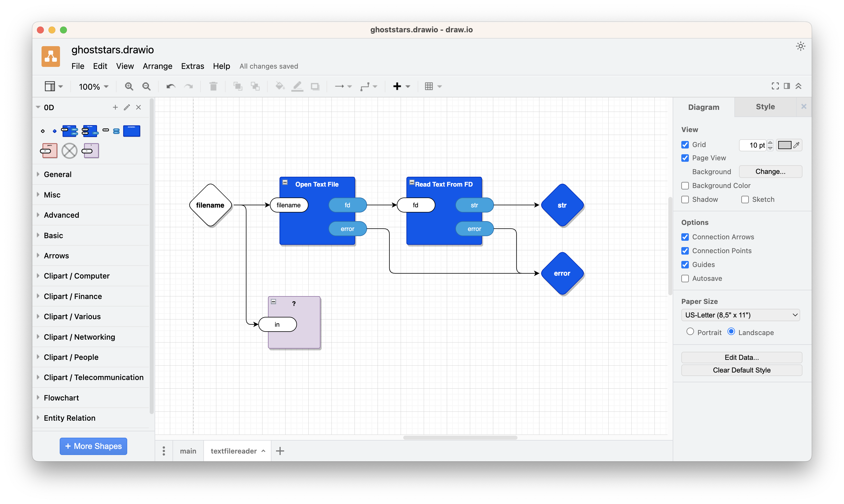Click the Change... background button
The image size is (844, 504).
tap(770, 172)
